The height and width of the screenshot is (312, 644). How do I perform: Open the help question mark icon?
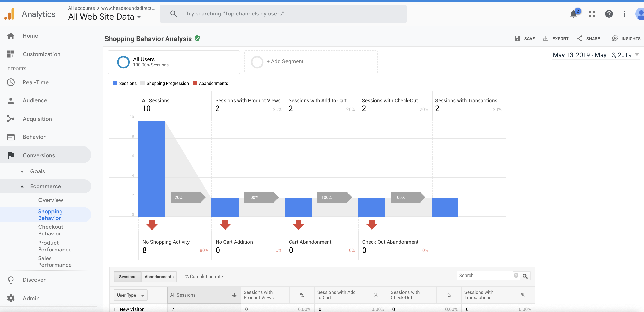pyautogui.click(x=609, y=14)
